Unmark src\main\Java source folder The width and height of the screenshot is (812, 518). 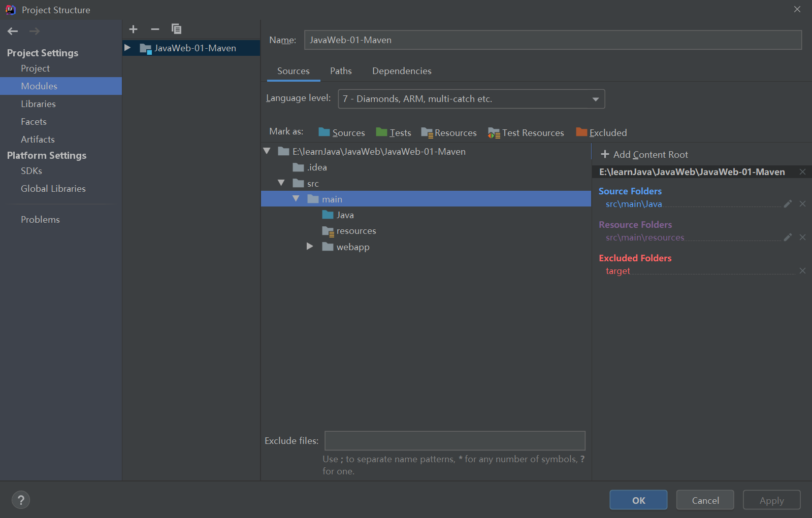point(802,204)
